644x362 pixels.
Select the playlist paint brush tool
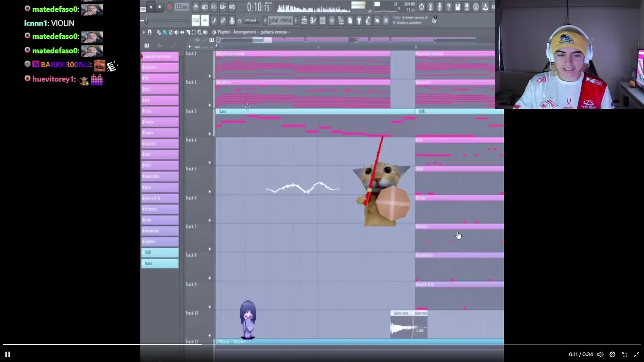(165, 32)
